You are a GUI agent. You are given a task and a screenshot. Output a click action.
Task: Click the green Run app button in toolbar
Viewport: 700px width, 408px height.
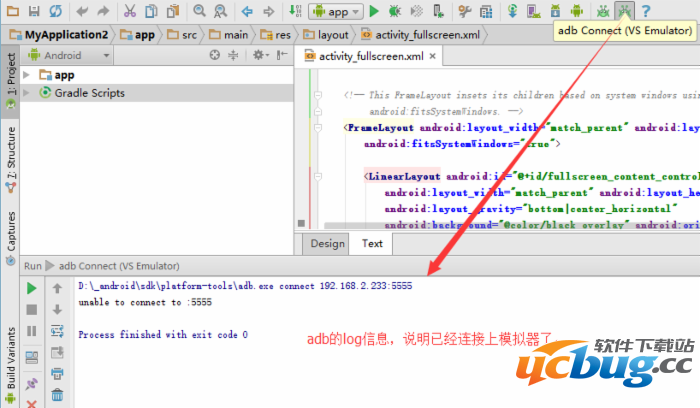click(x=373, y=11)
